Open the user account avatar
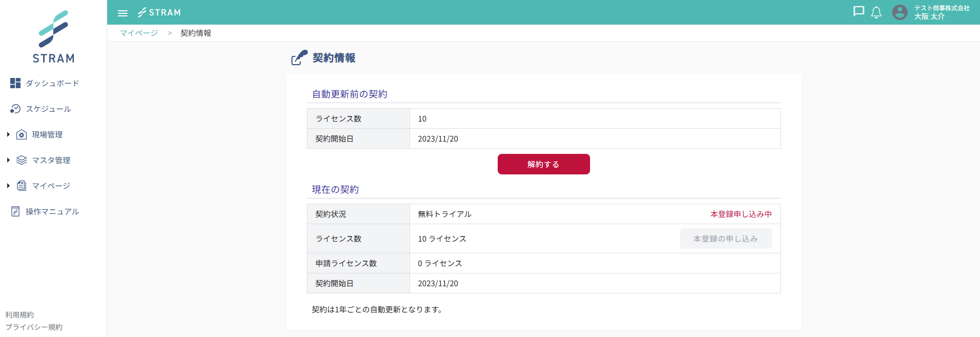Screen dimensions: 980x337 coord(900,12)
